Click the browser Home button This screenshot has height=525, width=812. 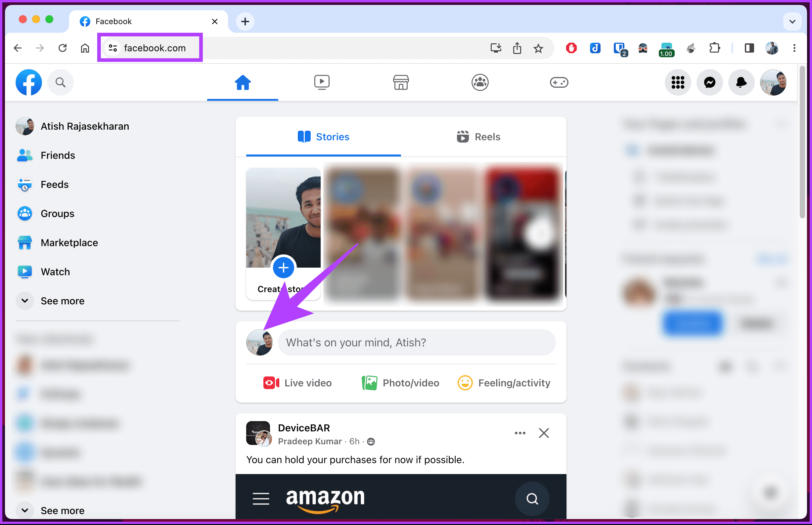[x=85, y=48]
